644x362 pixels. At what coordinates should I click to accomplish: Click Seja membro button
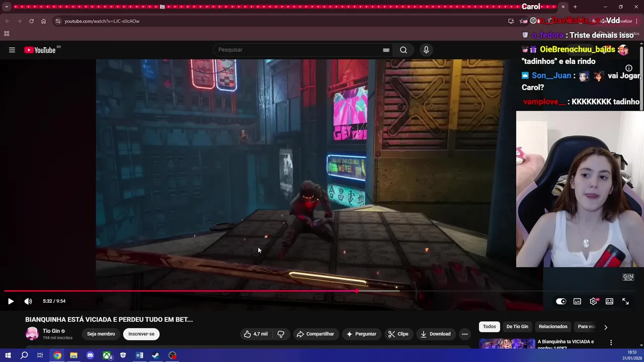(x=101, y=334)
